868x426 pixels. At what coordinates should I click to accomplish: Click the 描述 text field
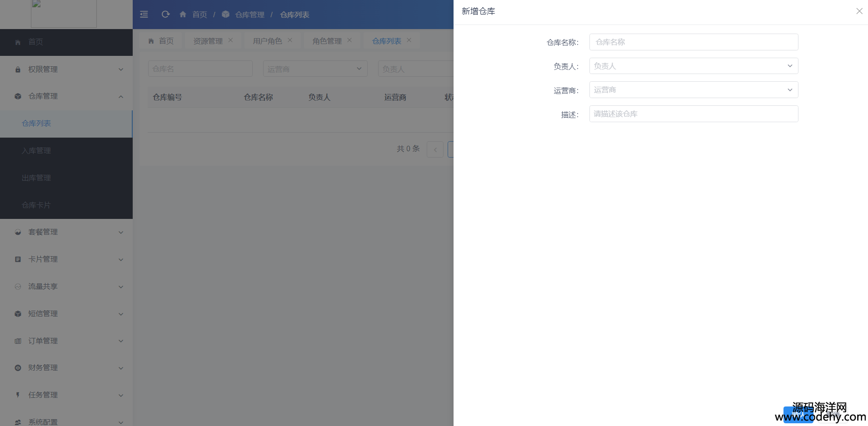(x=693, y=114)
